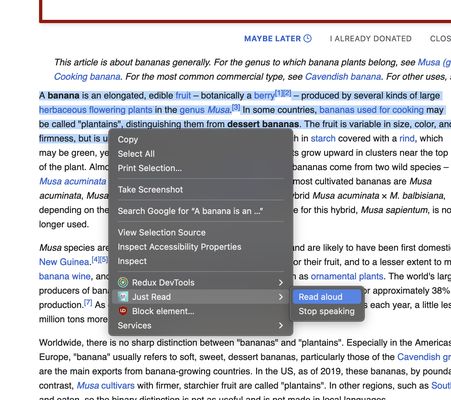Open the New Guinea link

click(x=64, y=262)
